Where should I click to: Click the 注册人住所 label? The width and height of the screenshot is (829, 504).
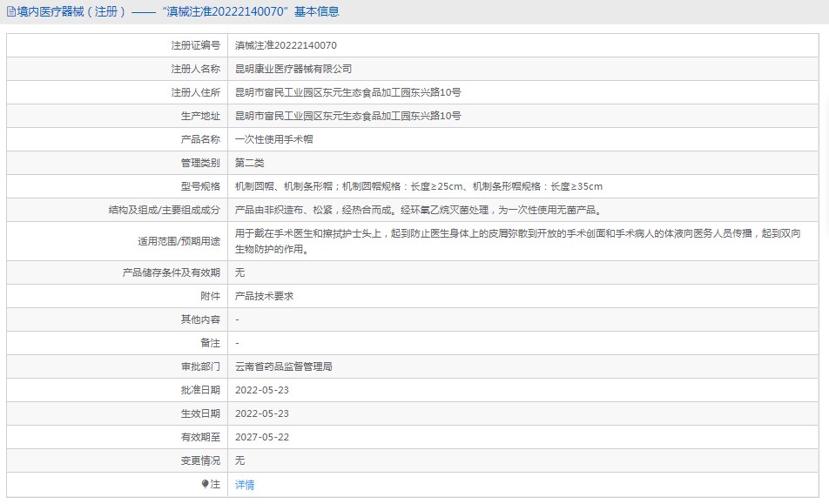pos(196,92)
